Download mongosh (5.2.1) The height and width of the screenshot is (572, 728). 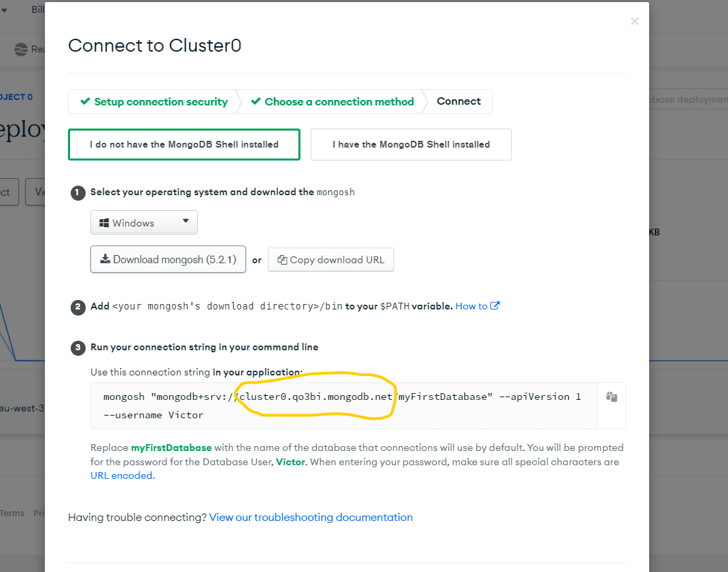(168, 259)
